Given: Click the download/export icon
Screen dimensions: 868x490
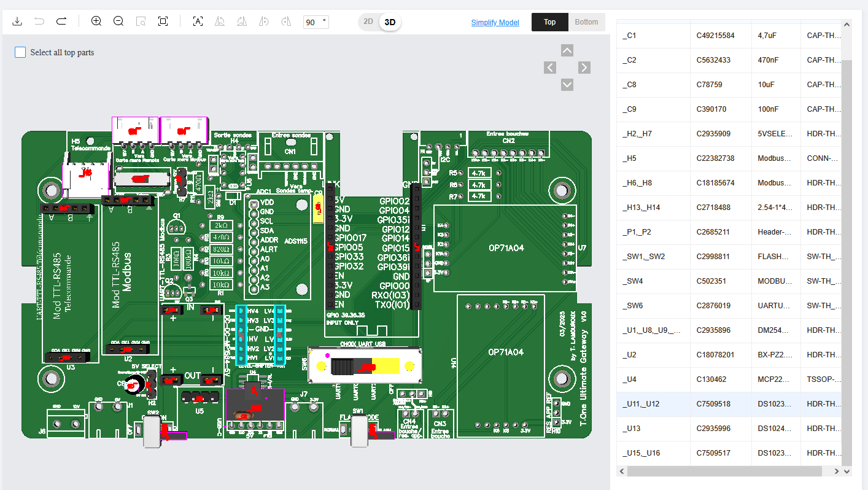Looking at the screenshot, I should coord(17,21).
